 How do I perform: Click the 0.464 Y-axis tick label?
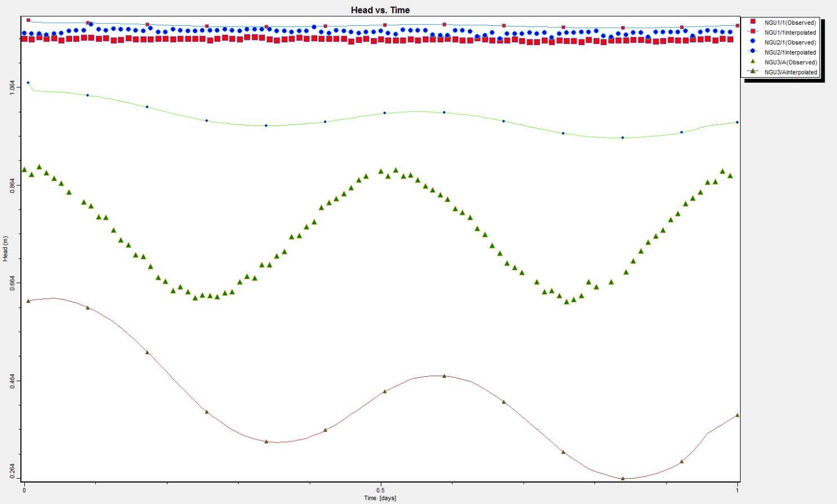click(x=13, y=381)
